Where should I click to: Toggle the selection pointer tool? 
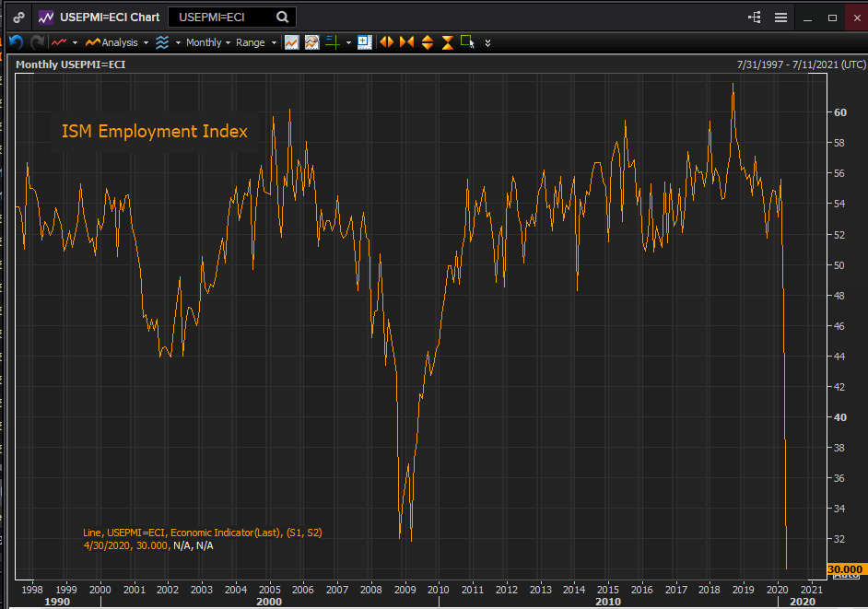pyautogui.click(x=467, y=41)
